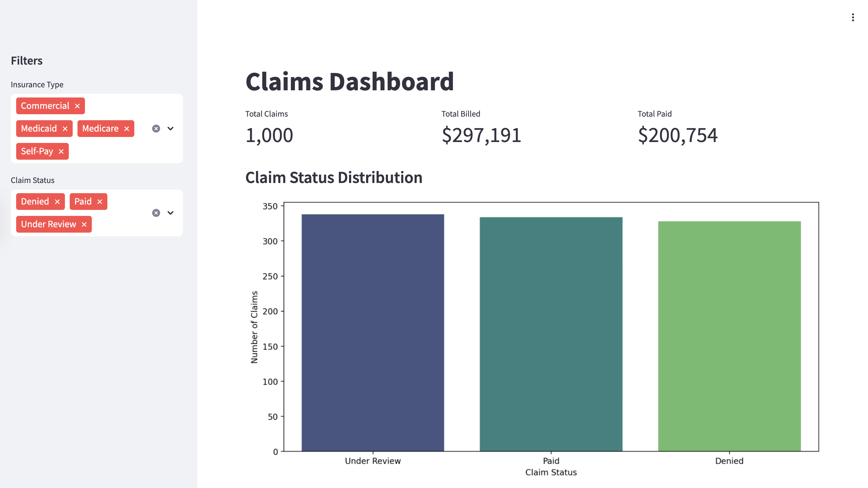Viewport: 868px width, 488px height.
Task: Remove the Self-Pay filter tag
Action: (61, 151)
